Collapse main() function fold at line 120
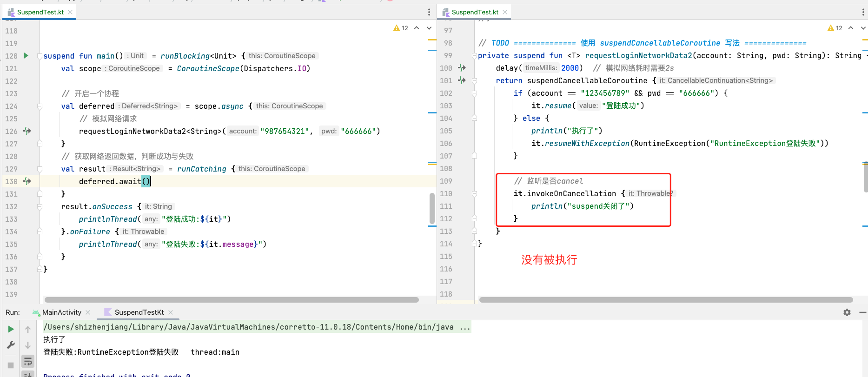 point(40,56)
